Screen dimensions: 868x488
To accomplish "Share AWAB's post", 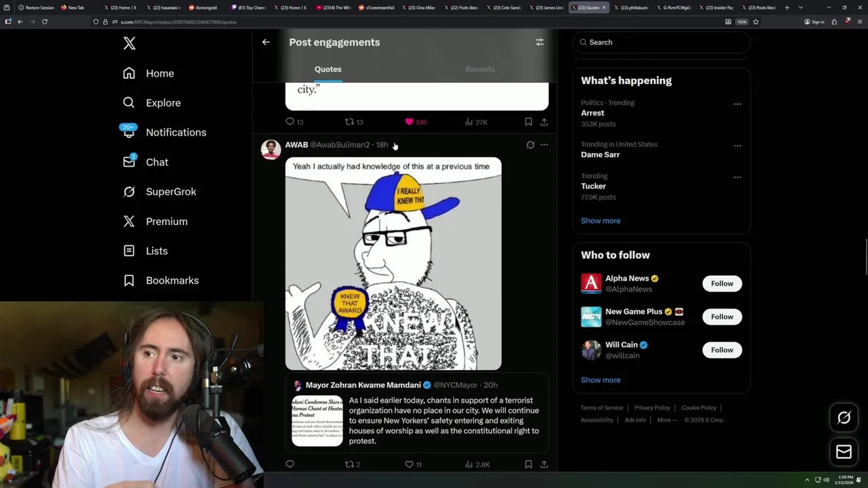I will coord(544,464).
